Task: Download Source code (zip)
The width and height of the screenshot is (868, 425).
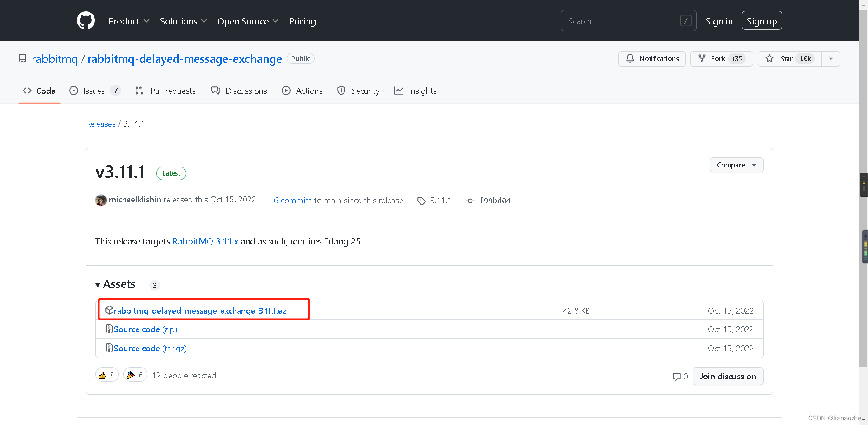Action: click(x=146, y=329)
